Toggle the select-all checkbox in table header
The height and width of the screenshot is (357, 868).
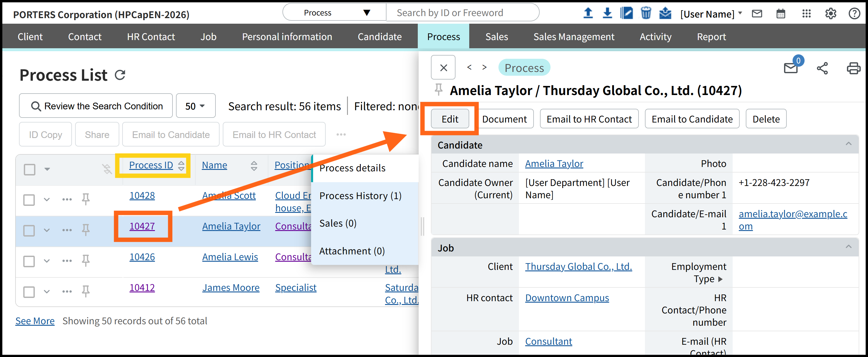pyautogui.click(x=30, y=169)
